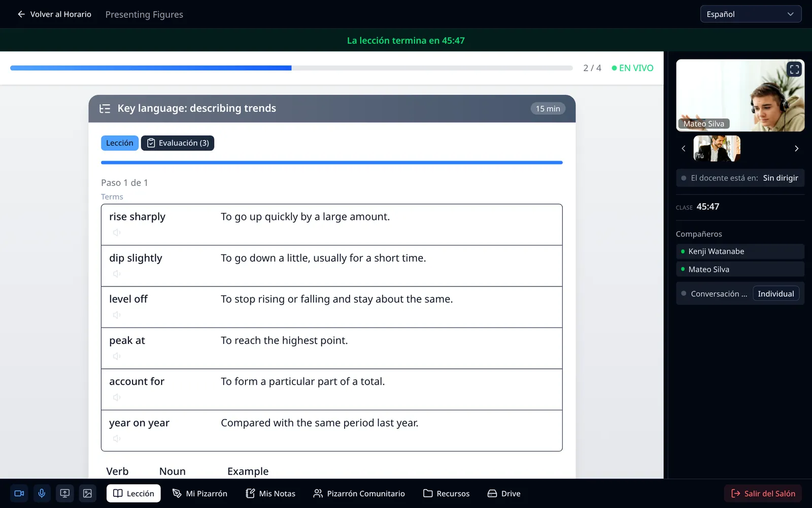This screenshot has width=812, height=508.
Task: Open Pizarrón Comunitario
Action: point(359,493)
